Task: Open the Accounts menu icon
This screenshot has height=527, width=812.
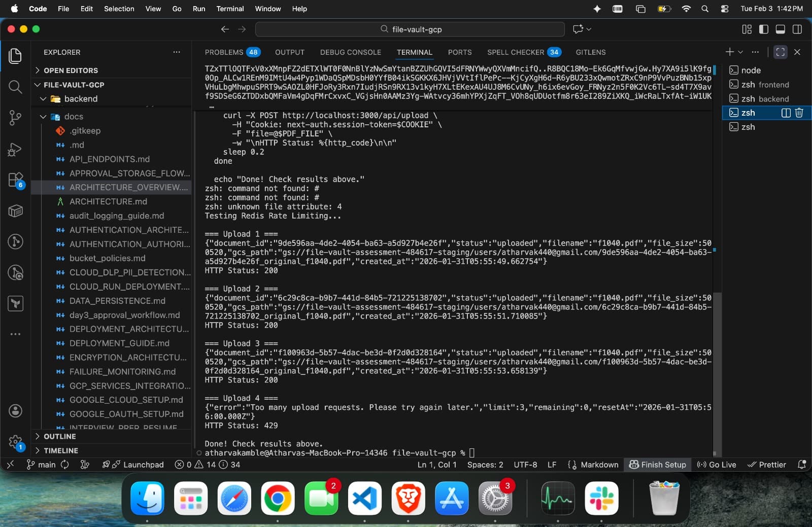Action: pyautogui.click(x=15, y=411)
